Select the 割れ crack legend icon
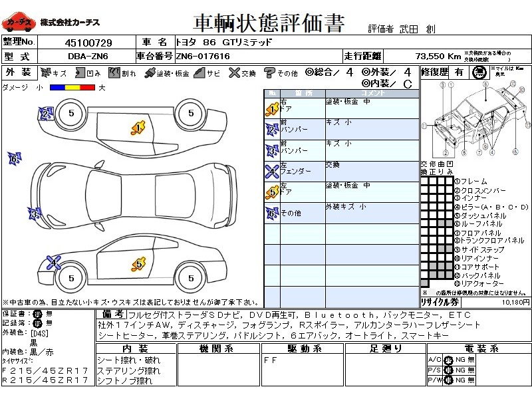This screenshot has height=399, width=532. (x=114, y=72)
